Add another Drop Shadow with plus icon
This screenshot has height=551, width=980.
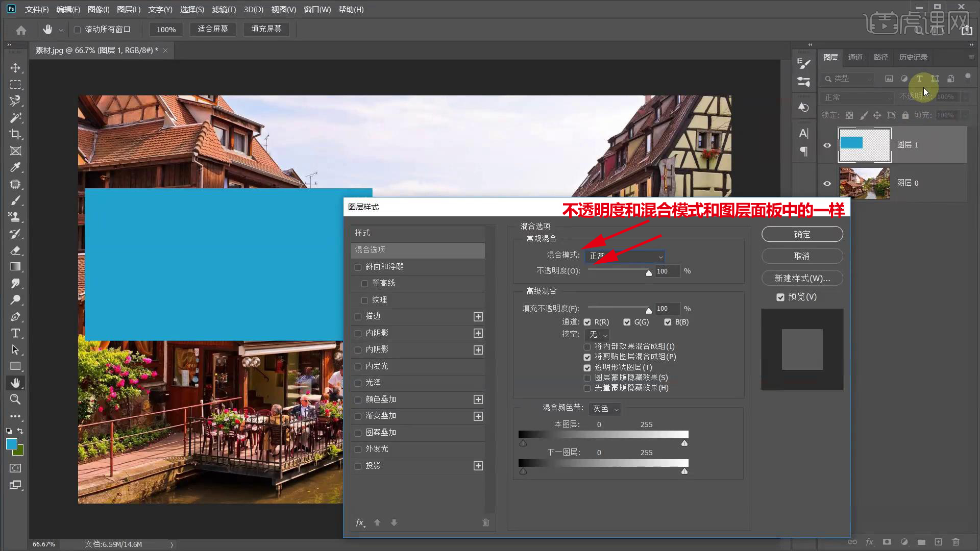478,466
